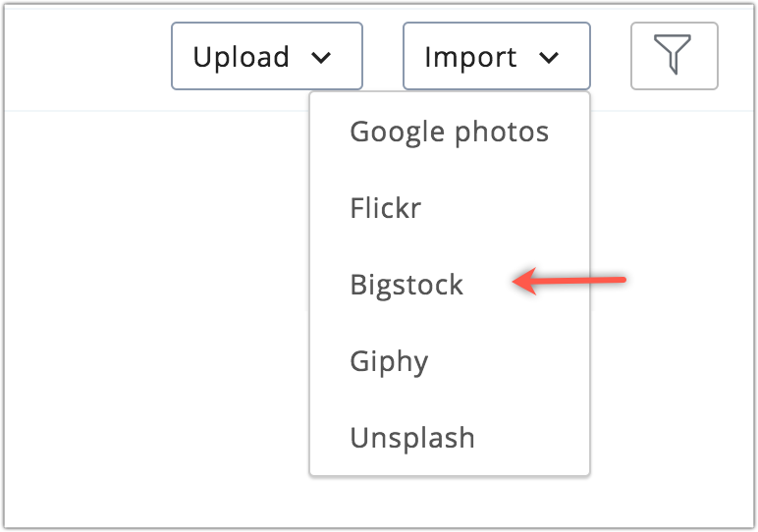The height and width of the screenshot is (532, 758).
Task: Select Google photos from Import list
Action: click(449, 132)
